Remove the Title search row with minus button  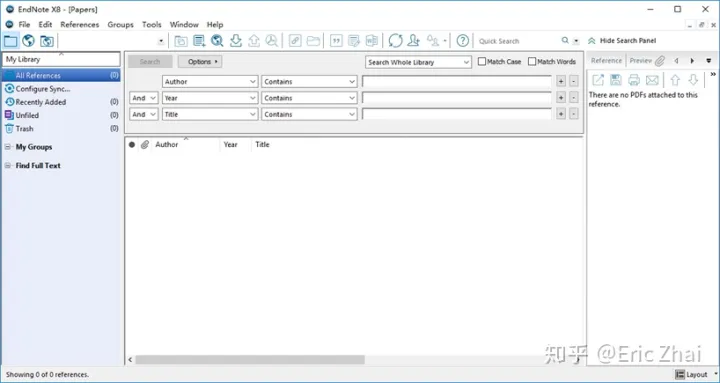(574, 115)
